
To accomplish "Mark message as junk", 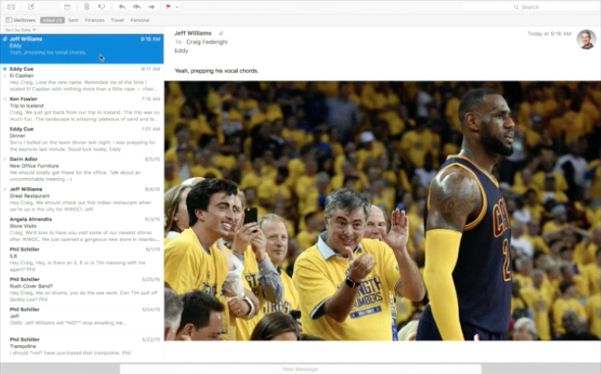I will (102, 7).
